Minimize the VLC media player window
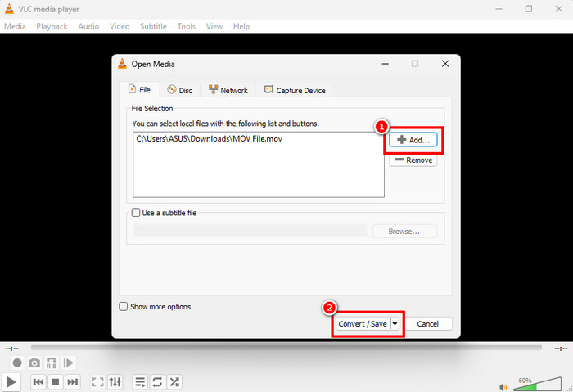This screenshot has width=573, height=392. 499,9
